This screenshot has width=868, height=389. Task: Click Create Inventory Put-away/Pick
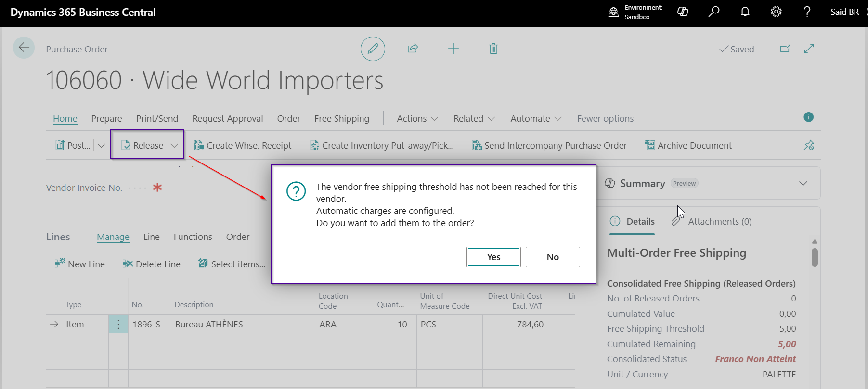[x=382, y=145]
